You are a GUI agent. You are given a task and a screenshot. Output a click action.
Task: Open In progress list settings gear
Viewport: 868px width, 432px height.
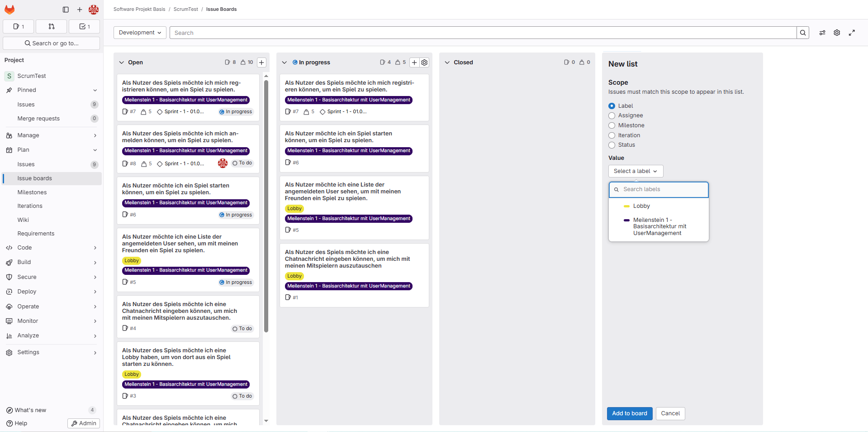point(424,62)
